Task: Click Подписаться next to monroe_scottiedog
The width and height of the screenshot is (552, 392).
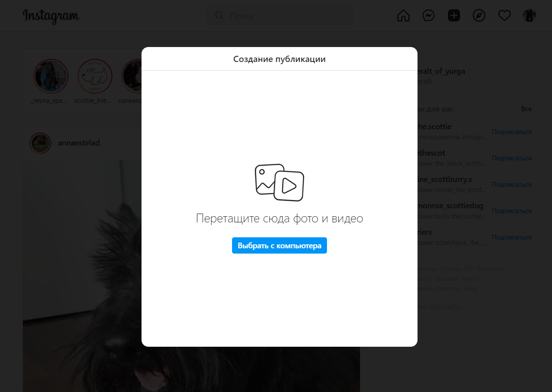Action: coord(512,211)
